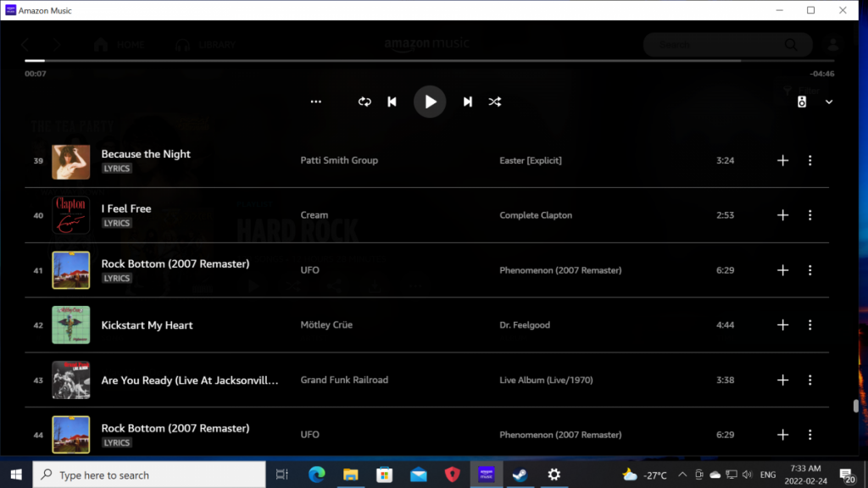Toggle repeat mode
The height and width of the screenshot is (488, 868).
[364, 102]
